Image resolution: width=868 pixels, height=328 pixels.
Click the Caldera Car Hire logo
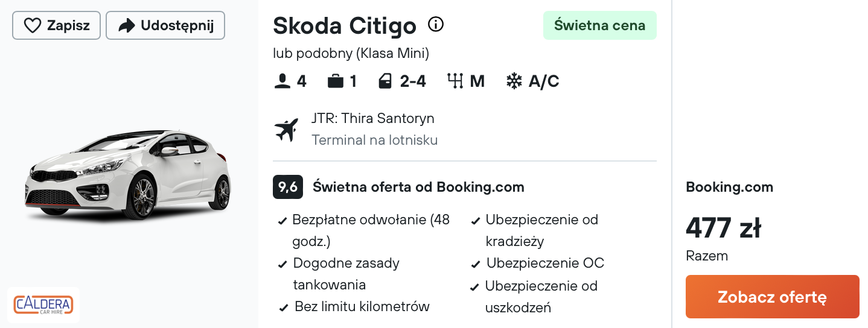coord(43,304)
